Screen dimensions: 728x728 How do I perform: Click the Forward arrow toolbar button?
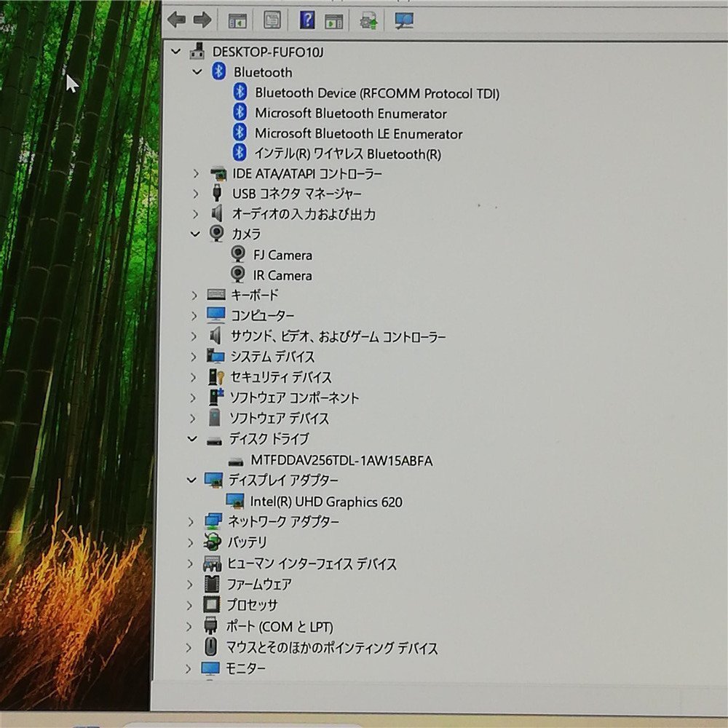tap(202, 20)
